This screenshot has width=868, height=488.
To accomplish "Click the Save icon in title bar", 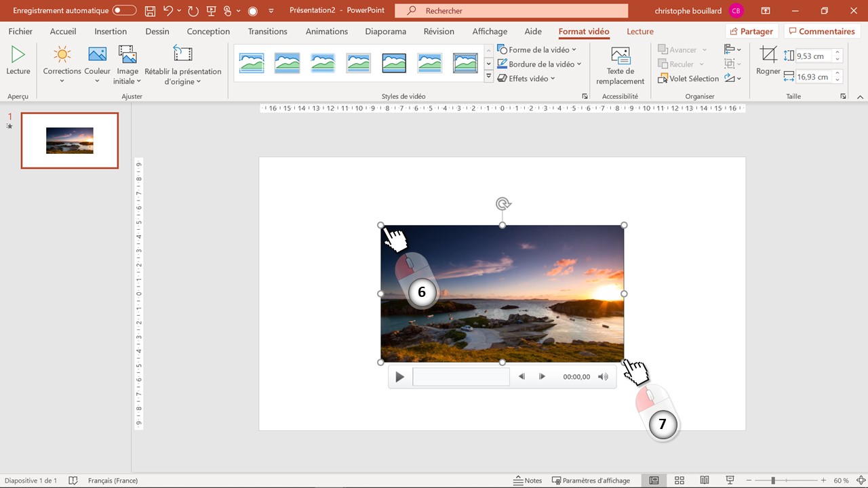I will point(150,11).
